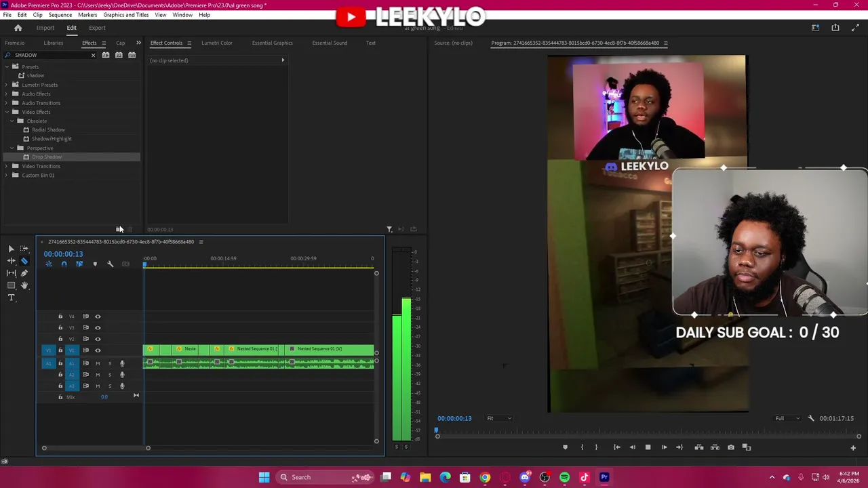
Task: Open the Sequence menu
Action: point(60,14)
